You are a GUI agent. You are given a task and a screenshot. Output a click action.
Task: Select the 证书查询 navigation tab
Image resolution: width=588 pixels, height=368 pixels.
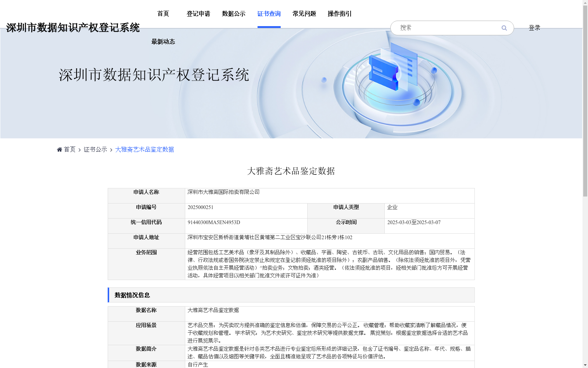tap(269, 14)
